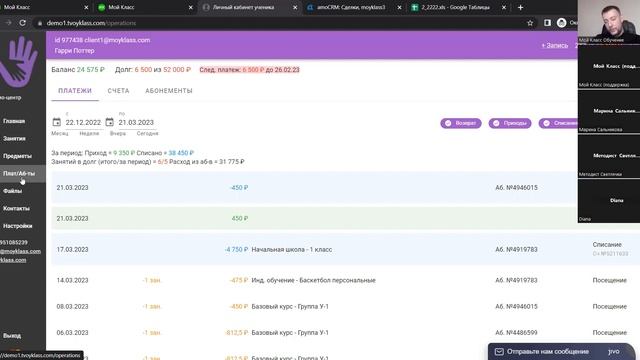
Task: Click the green 450 ₽ income row
Action: pyautogui.click(x=314, y=218)
